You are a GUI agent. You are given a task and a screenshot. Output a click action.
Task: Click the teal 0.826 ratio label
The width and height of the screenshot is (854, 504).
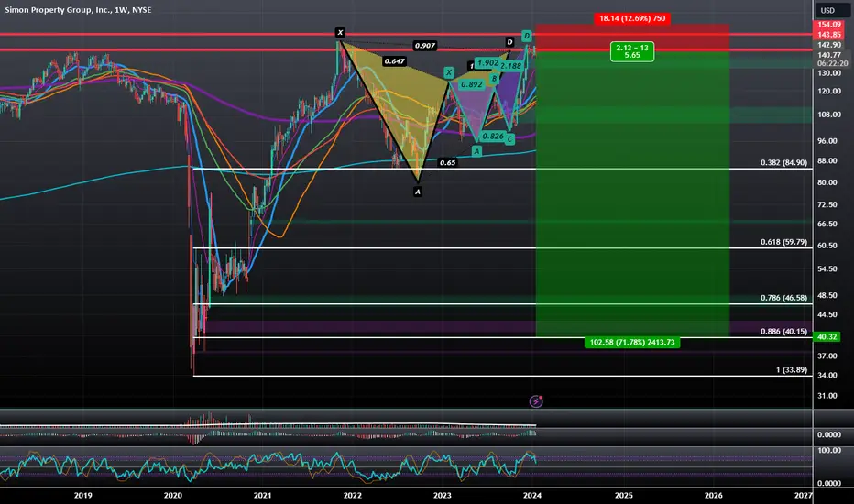493,137
